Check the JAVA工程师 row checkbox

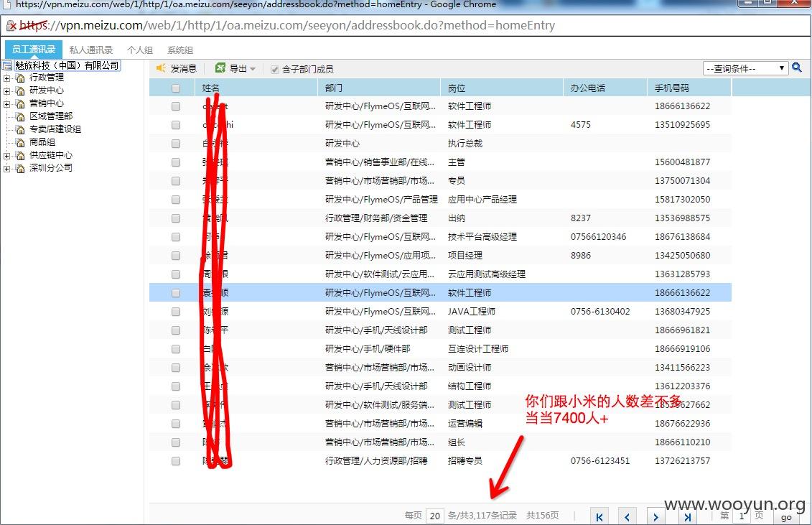[176, 312]
